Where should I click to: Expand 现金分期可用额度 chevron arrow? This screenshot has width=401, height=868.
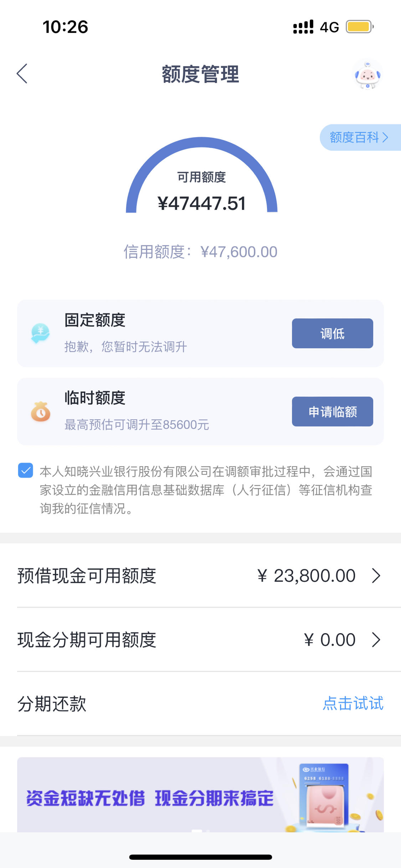pos(376,640)
